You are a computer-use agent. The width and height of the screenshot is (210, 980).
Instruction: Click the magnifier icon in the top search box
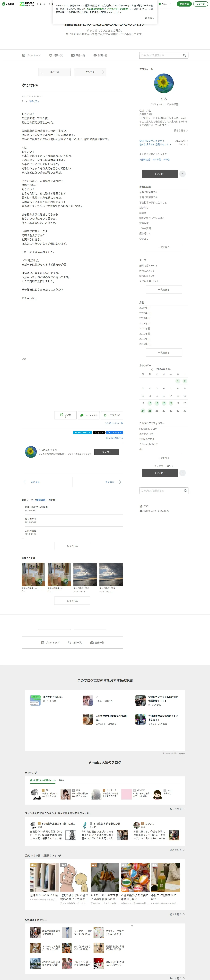(184, 55)
